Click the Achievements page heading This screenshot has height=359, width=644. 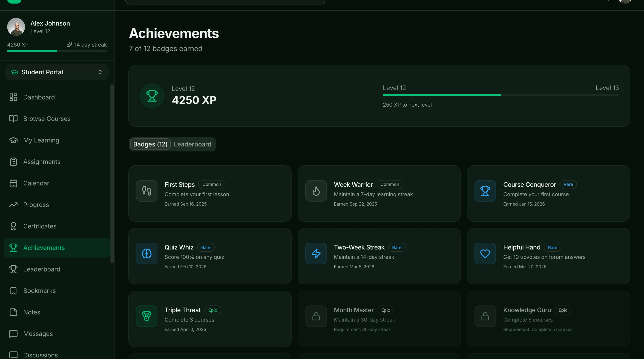click(x=174, y=33)
